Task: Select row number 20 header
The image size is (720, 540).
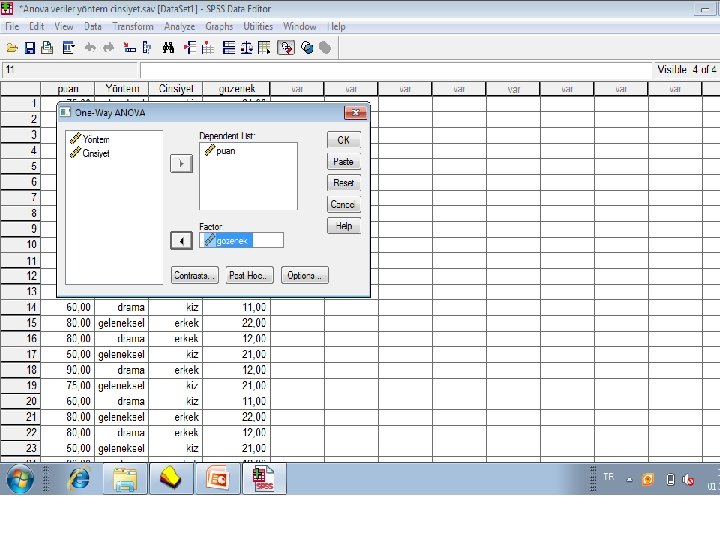Action: point(21,401)
